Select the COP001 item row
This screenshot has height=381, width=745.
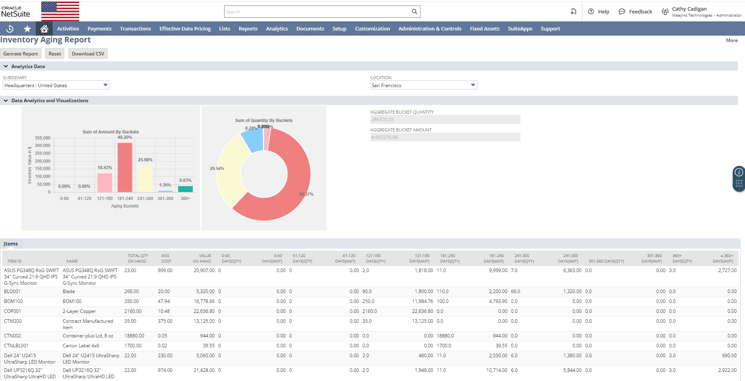(371, 312)
